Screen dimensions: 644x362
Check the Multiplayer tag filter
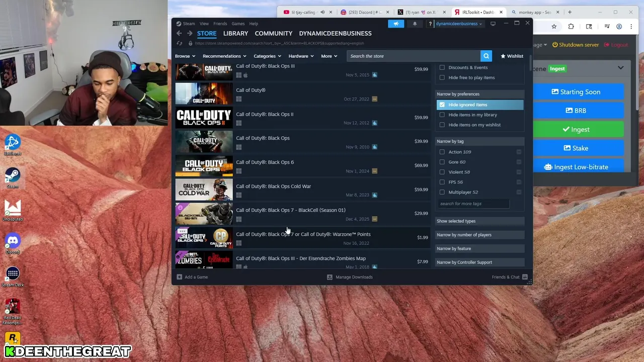442,192
